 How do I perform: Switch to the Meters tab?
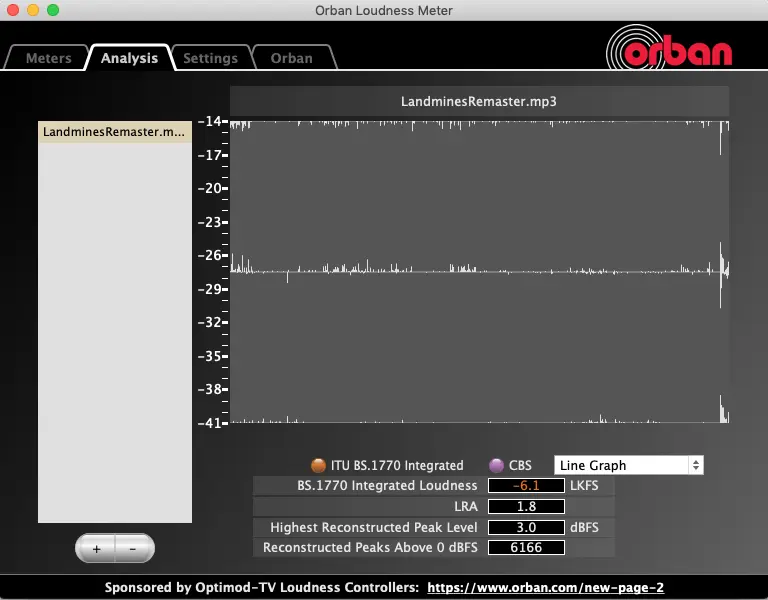click(48, 58)
